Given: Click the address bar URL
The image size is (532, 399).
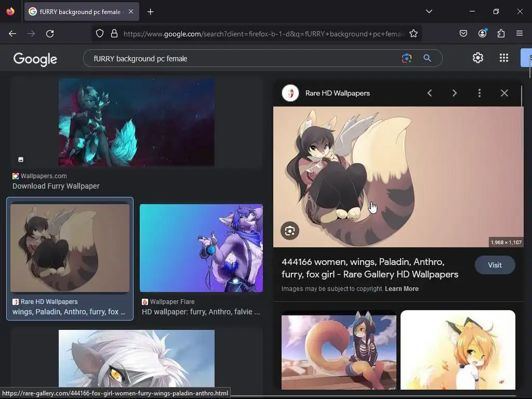Looking at the screenshot, I should point(263,34).
